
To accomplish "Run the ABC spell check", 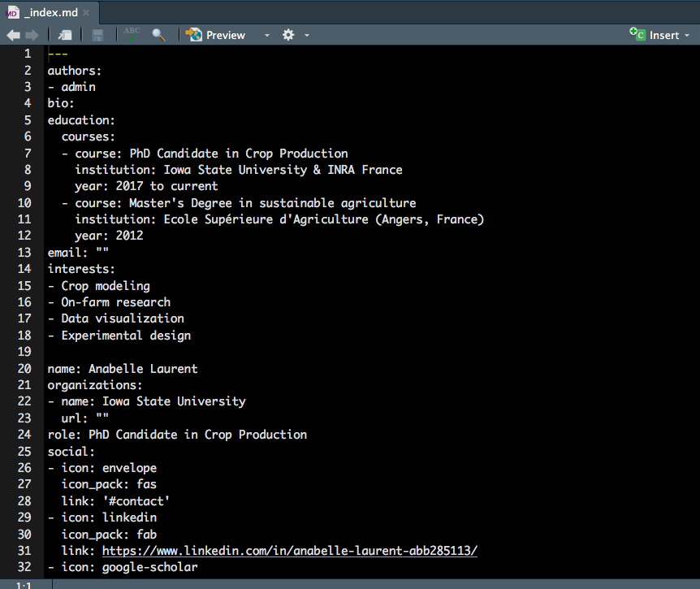I will [132, 34].
